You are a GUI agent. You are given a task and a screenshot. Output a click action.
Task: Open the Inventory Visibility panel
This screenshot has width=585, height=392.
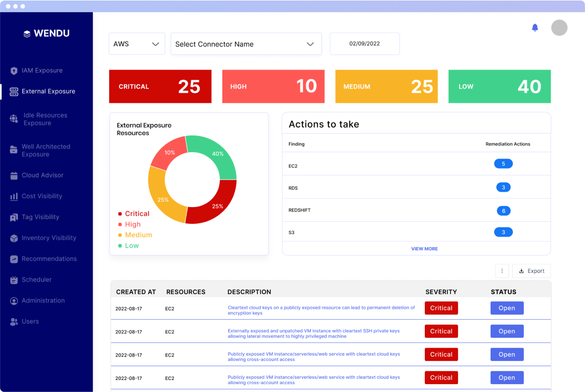(46, 238)
